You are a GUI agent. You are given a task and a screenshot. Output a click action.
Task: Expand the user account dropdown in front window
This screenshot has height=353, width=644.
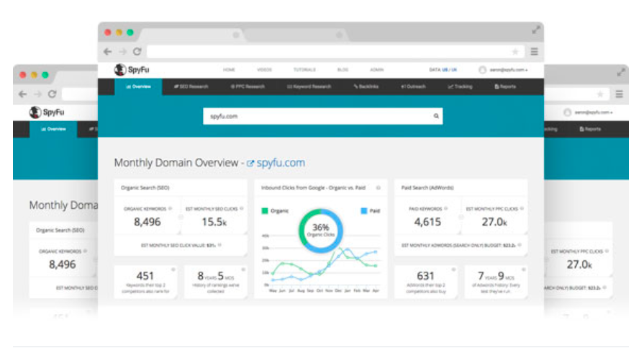pyautogui.click(x=504, y=70)
